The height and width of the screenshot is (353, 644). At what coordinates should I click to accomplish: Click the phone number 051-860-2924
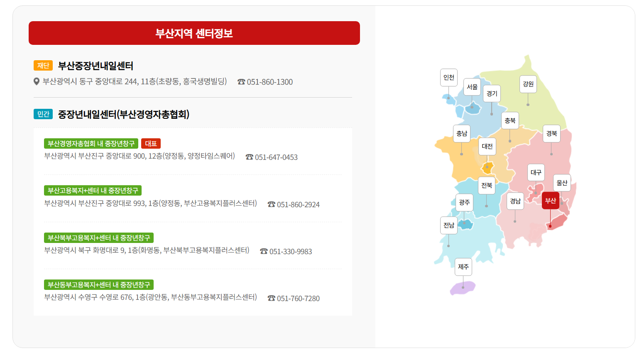coord(298,205)
